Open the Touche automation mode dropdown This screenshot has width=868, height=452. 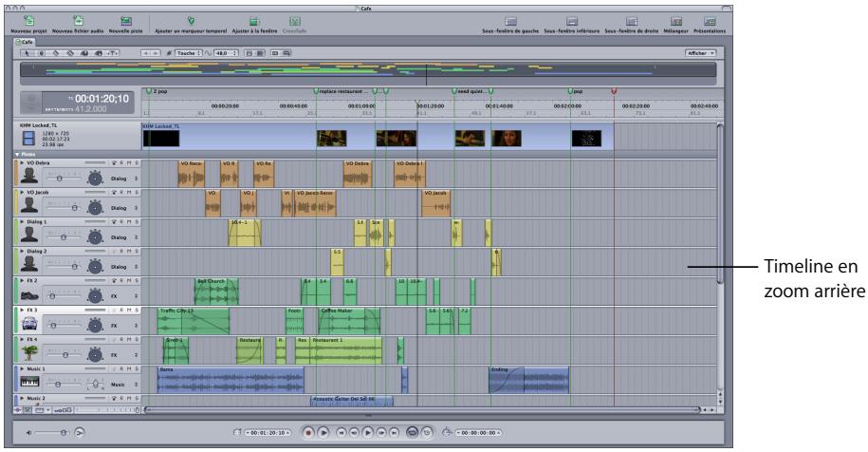(189, 53)
